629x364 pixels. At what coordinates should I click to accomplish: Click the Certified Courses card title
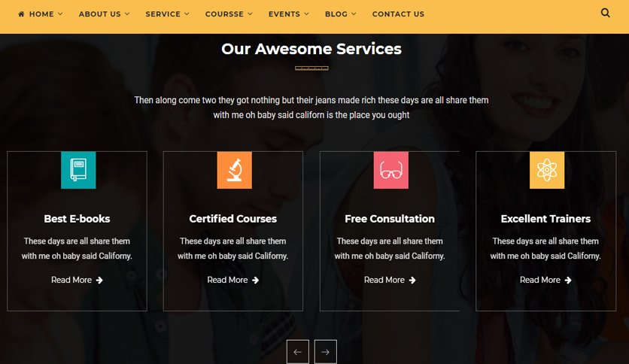pos(233,219)
